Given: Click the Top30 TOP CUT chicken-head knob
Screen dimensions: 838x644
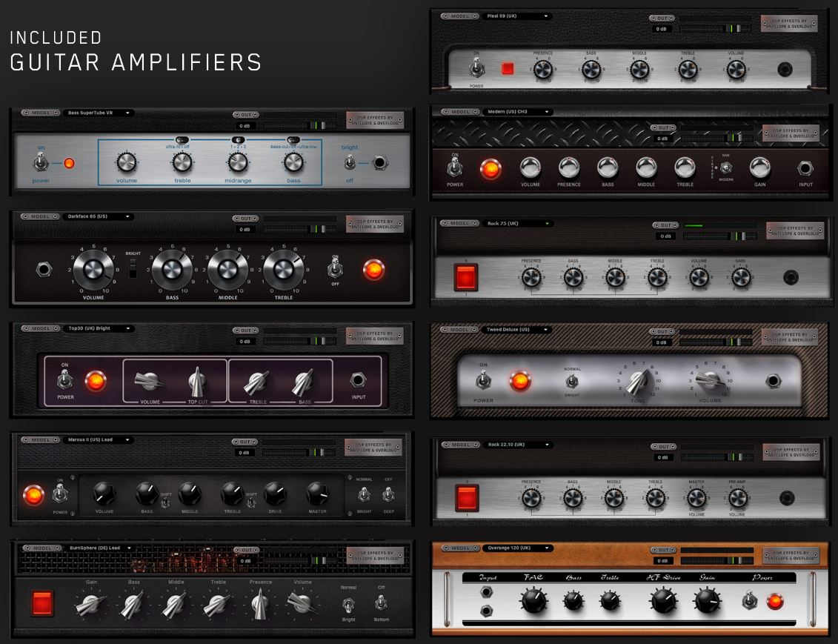Looking at the screenshot, I should pos(197,382).
